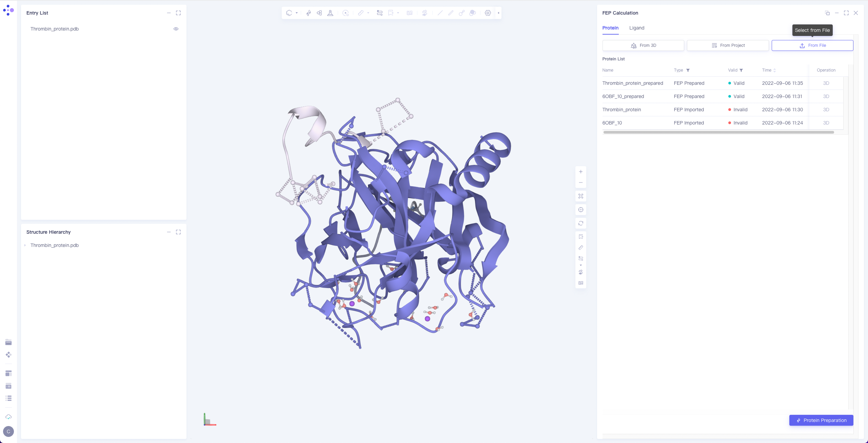
Task: View 6OBF_10_prepared in 3D
Action: 826,96
